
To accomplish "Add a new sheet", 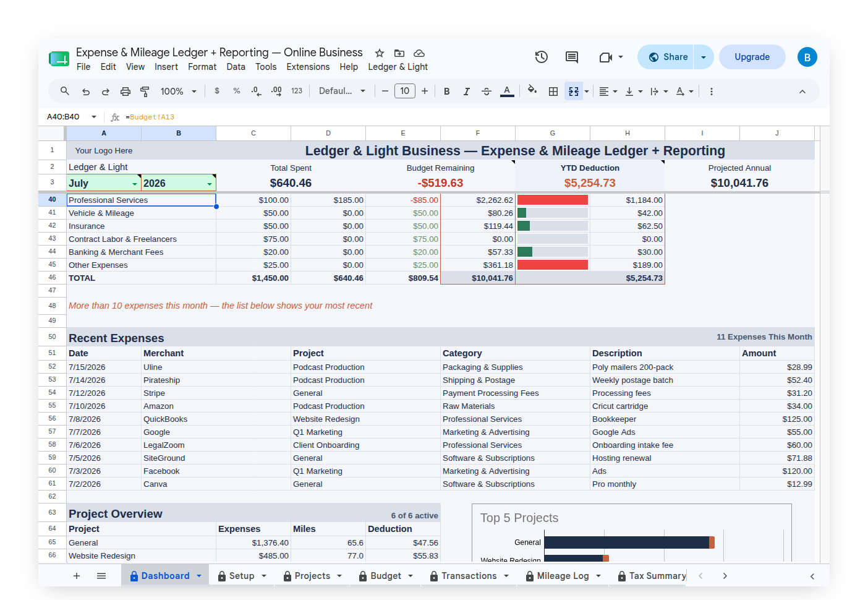I will point(77,576).
